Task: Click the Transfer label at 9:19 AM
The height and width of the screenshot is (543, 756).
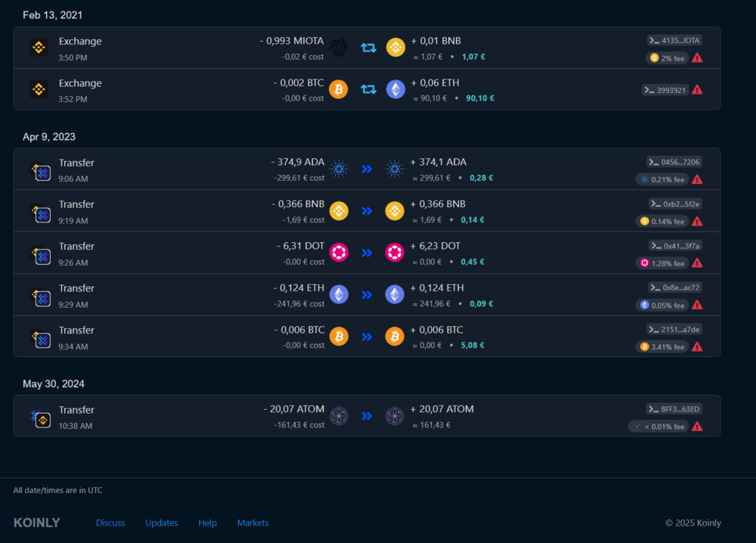Action: coord(76,204)
